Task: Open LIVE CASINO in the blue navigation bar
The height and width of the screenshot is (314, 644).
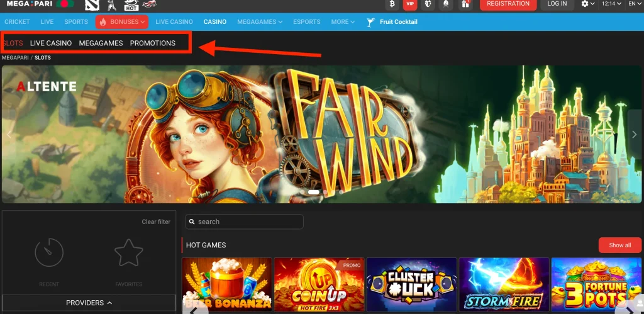Action: point(174,22)
